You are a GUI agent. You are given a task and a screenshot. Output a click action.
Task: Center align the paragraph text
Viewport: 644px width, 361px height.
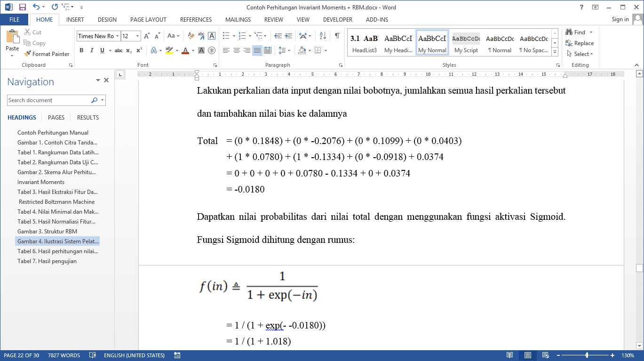tap(237, 50)
